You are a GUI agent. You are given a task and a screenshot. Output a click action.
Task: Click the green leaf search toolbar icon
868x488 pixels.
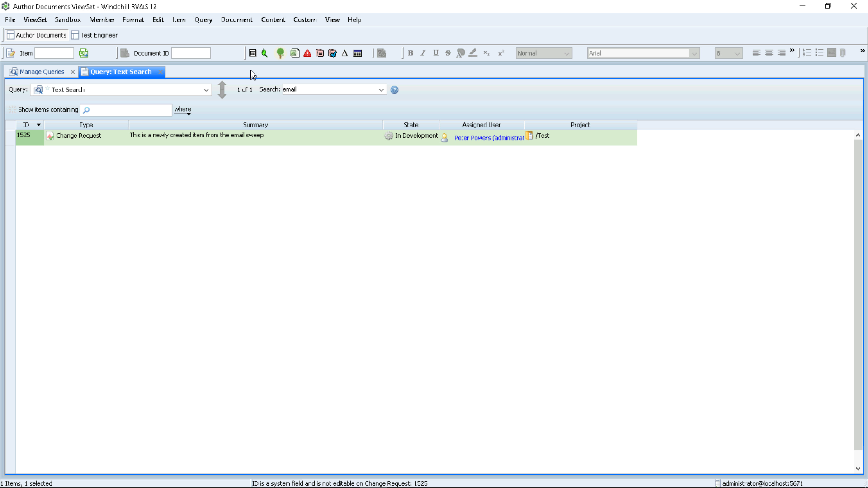click(x=265, y=53)
